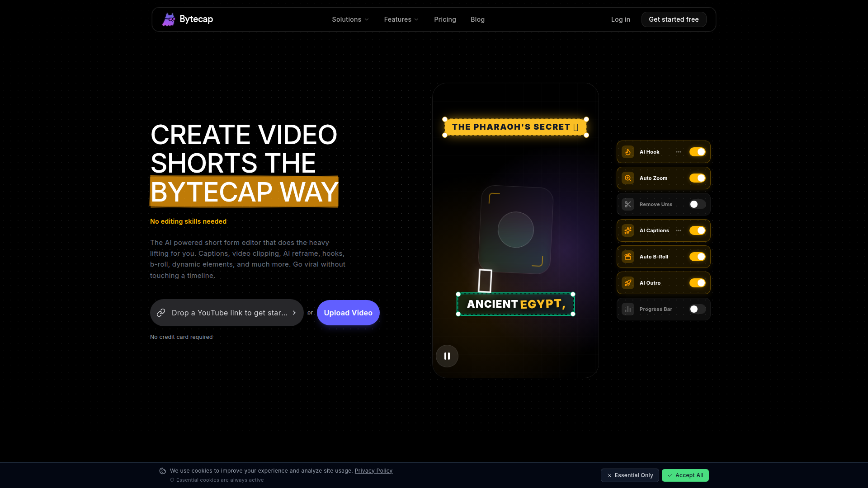868x488 pixels.
Task: Open the Privacy Policy link
Action: tap(373, 471)
